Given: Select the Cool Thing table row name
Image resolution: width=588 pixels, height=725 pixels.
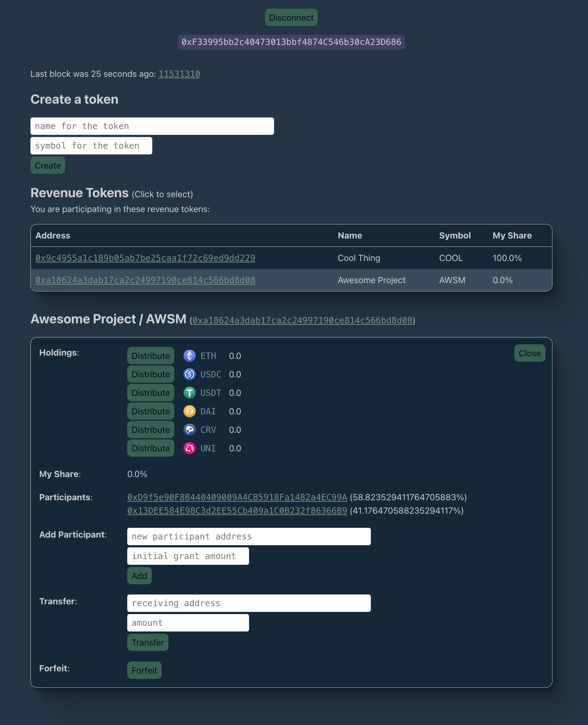Looking at the screenshot, I should tap(359, 258).
